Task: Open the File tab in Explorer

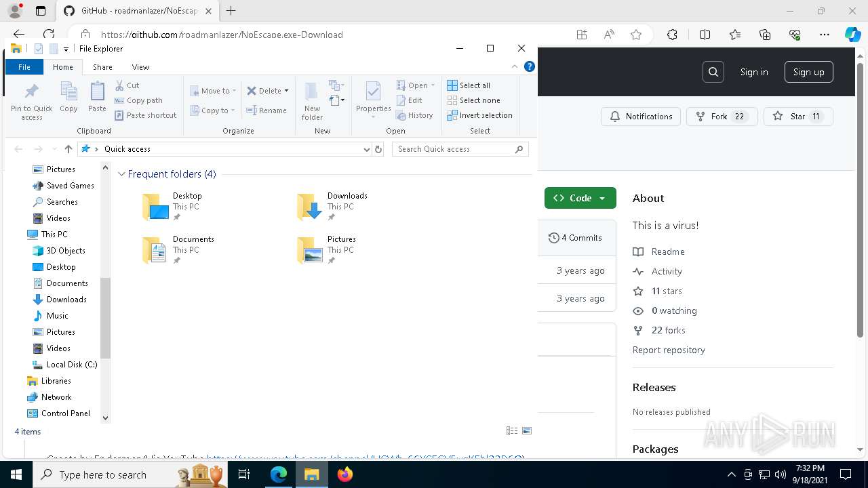Action: (24, 67)
